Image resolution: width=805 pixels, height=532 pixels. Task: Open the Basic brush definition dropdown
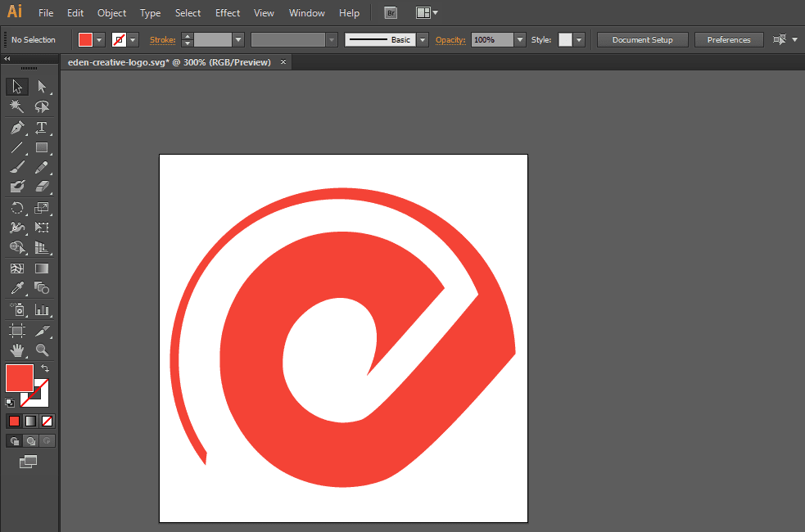coord(423,39)
